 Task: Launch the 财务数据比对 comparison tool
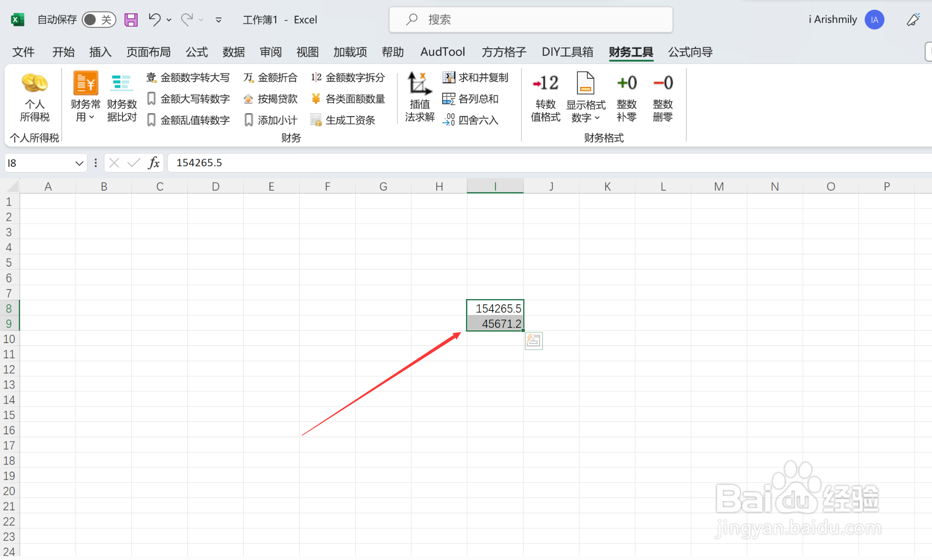[122, 97]
